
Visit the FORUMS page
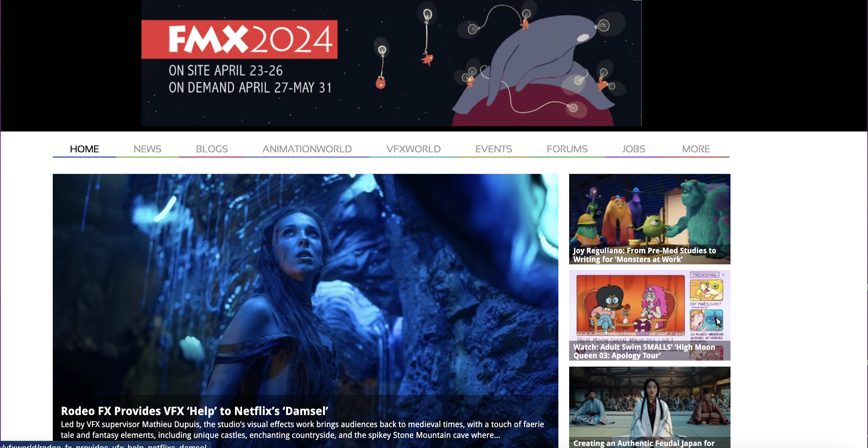coord(567,149)
